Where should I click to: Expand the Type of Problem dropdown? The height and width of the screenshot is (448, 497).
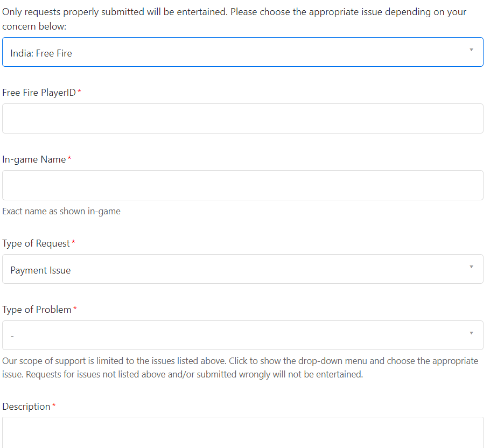point(242,335)
